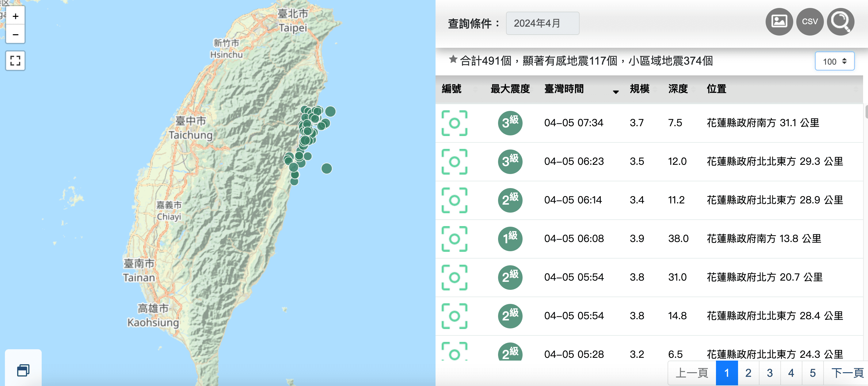Click the 上一頁 previous page button
Screen dimensions: 868x386
(692, 373)
